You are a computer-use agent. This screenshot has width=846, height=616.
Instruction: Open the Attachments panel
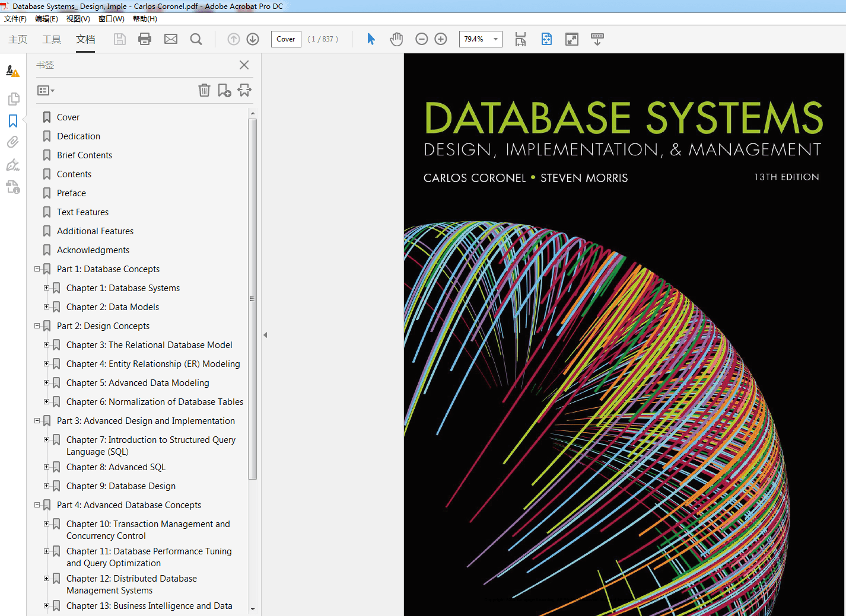coord(13,142)
